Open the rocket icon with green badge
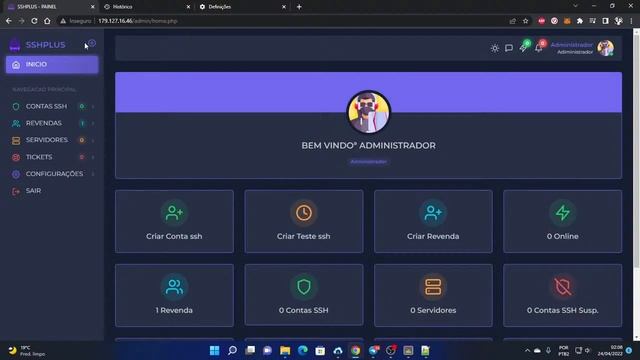The width and height of the screenshot is (640, 360). pos(524,47)
